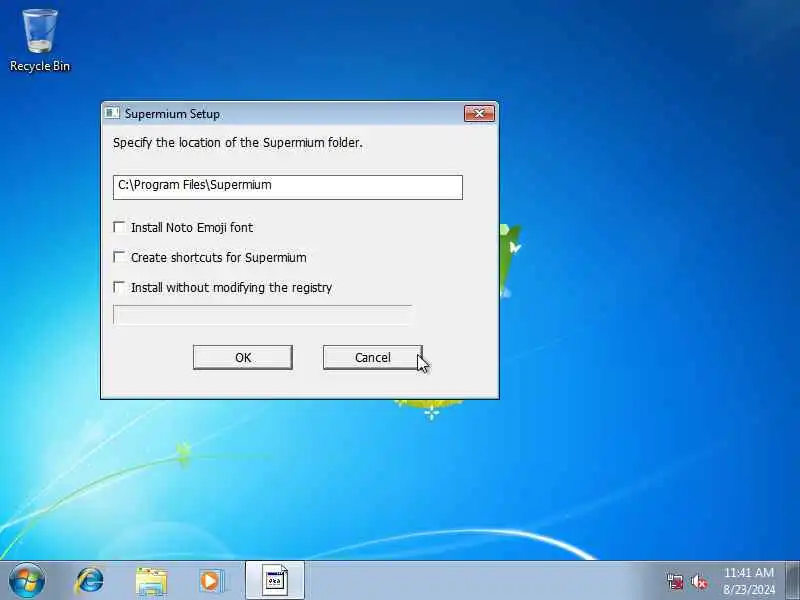Select the Supermium installer taskbar button
This screenshot has width=800, height=600.
pos(275,580)
